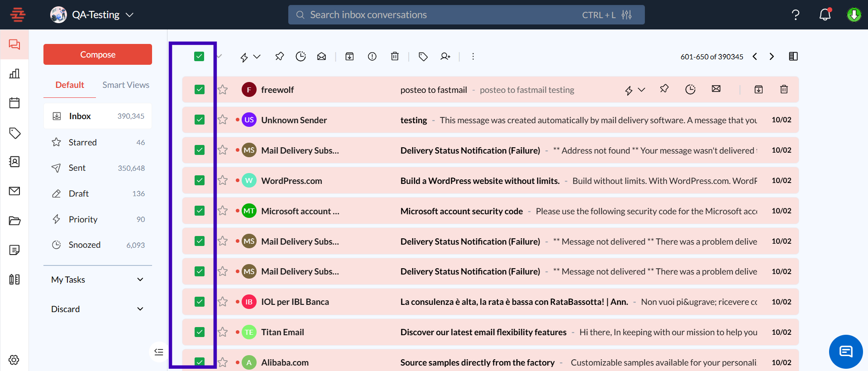Click the Compose button
The image size is (868, 371).
click(x=98, y=54)
